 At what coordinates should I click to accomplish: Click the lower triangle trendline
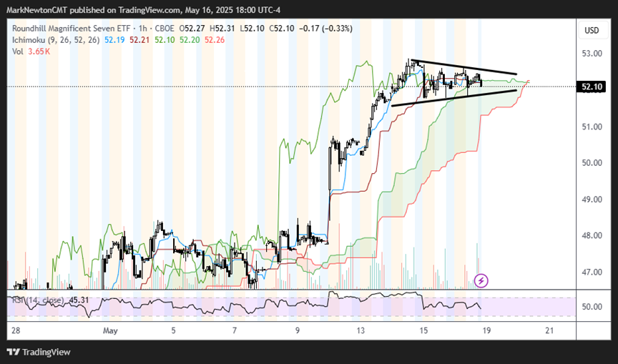[x=454, y=98]
